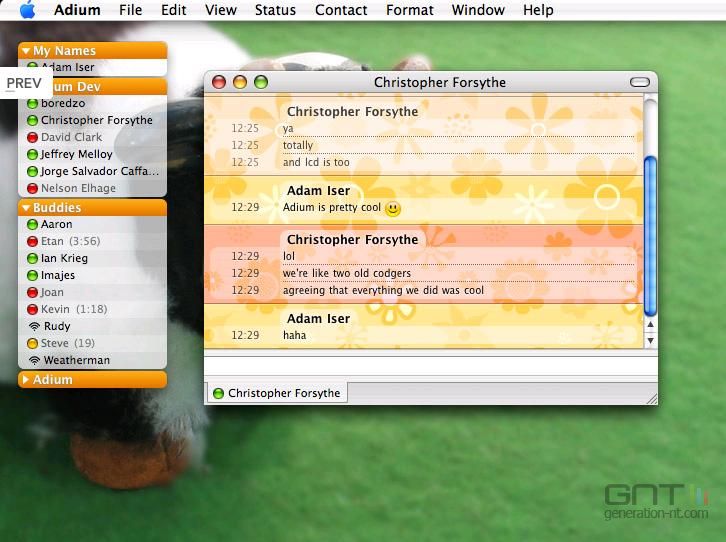Click message 'Adium is pretty cool'
The width and height of the screenshot is (726, 542).
[332, 207]
